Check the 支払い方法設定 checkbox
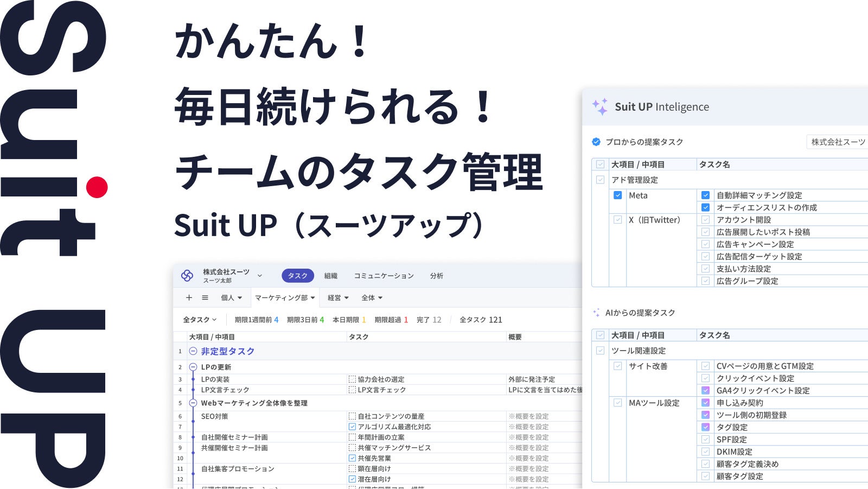This screenshot has height=489, width=868. 705,269
